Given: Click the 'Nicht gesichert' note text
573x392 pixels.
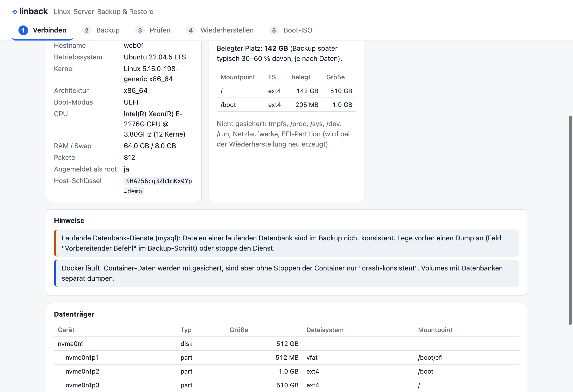Looking at the screenshot, I should (x=283, y=134).
